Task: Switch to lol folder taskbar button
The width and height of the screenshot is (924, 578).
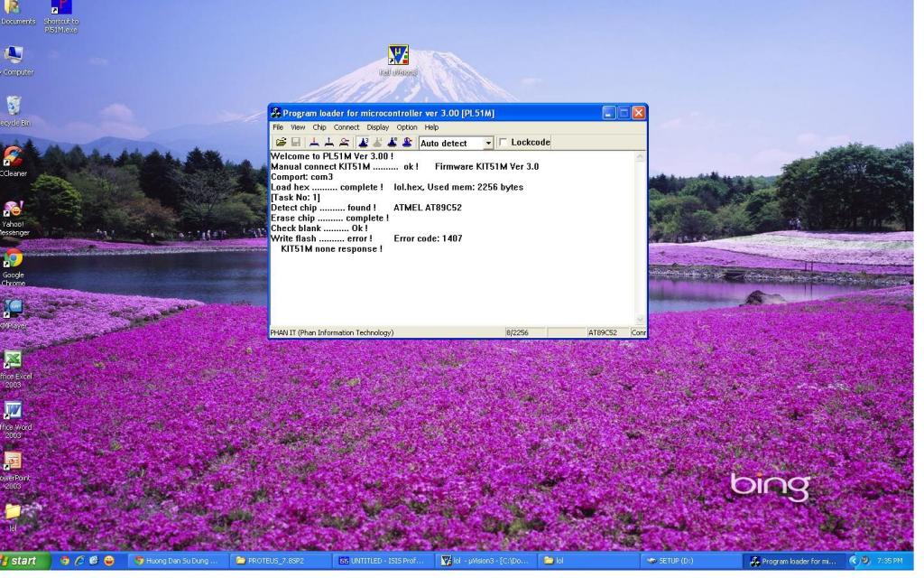Action: pos(587,561)
